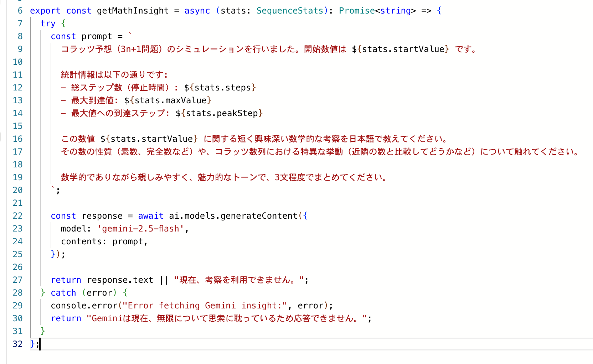Screen dimensions: 593x364
Task: Click the closing brace on line 32
Action: pos(32,344)
